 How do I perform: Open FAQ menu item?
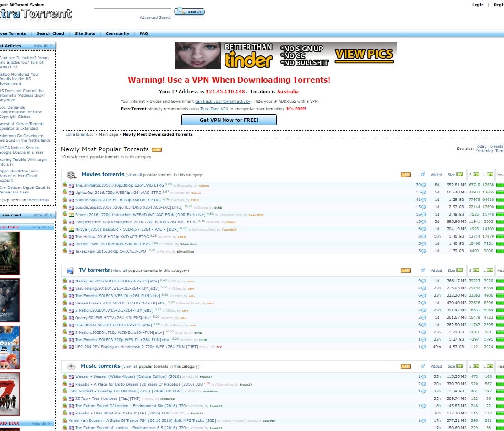click(144, 33)
